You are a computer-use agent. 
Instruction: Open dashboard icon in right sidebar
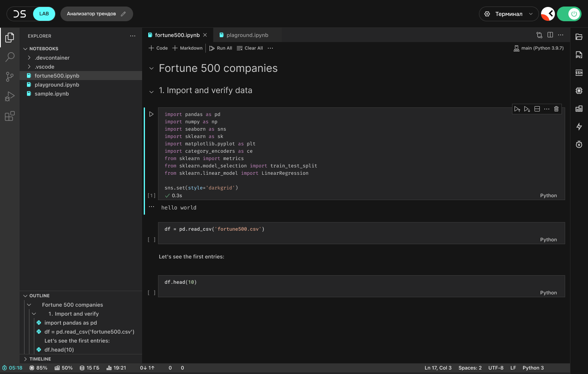click(579, 109)
